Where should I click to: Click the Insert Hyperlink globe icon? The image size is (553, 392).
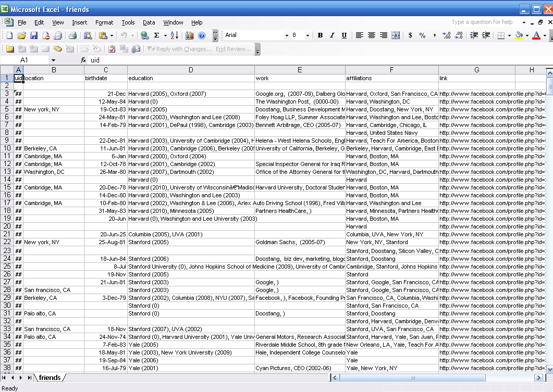144,35
